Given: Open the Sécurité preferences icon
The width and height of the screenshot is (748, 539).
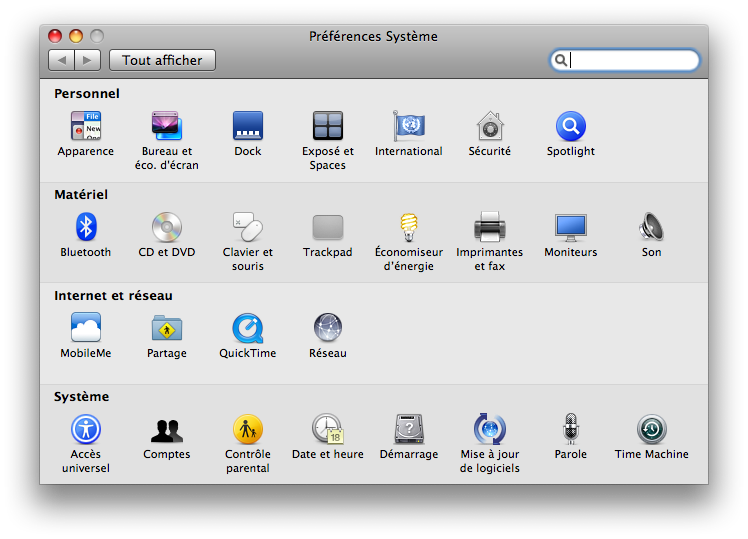Looking at the screenshot, I should pyautogui.click(x=489, y=126).
